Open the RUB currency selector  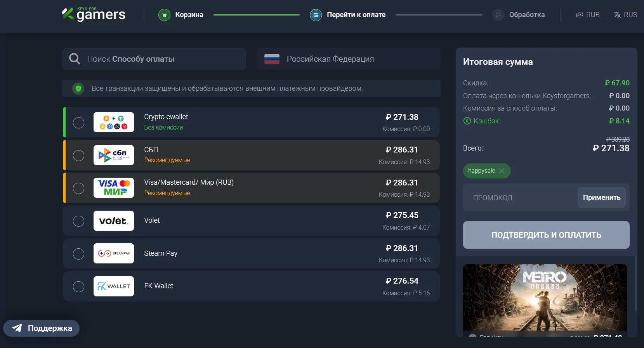[588, 15]
